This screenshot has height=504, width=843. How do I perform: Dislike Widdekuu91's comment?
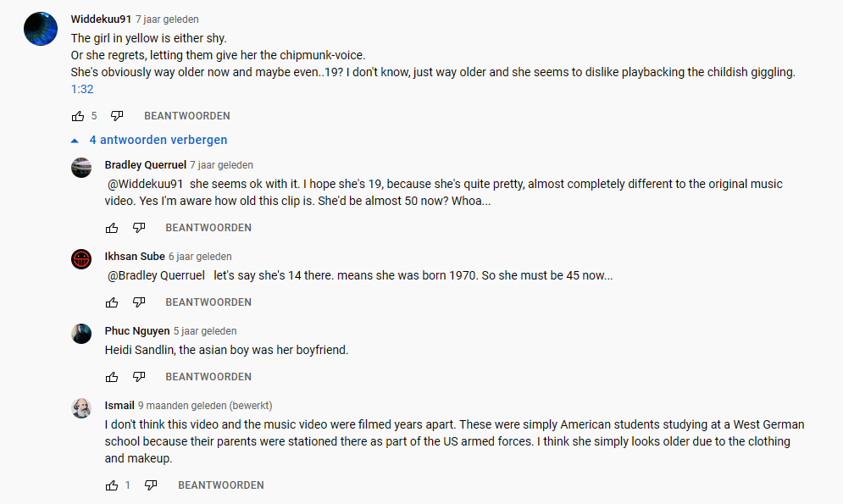click(x=117, y=116)
